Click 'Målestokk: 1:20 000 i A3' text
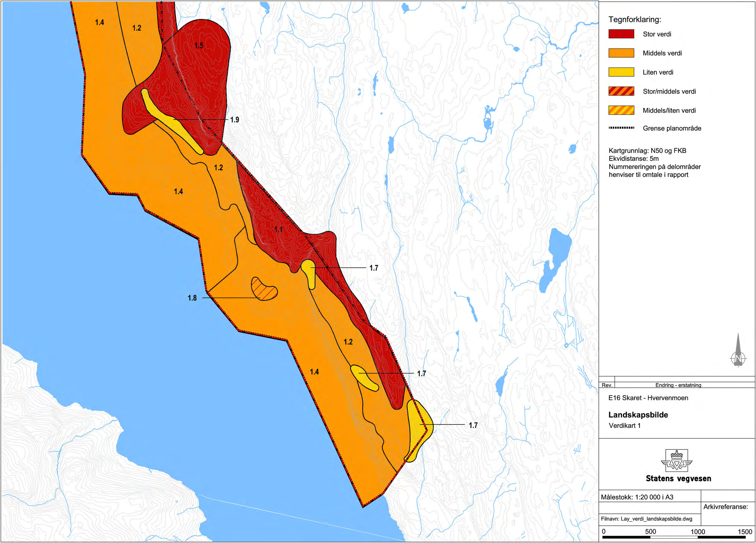This screenshot has width=756, height=543. tap(637, 497)
